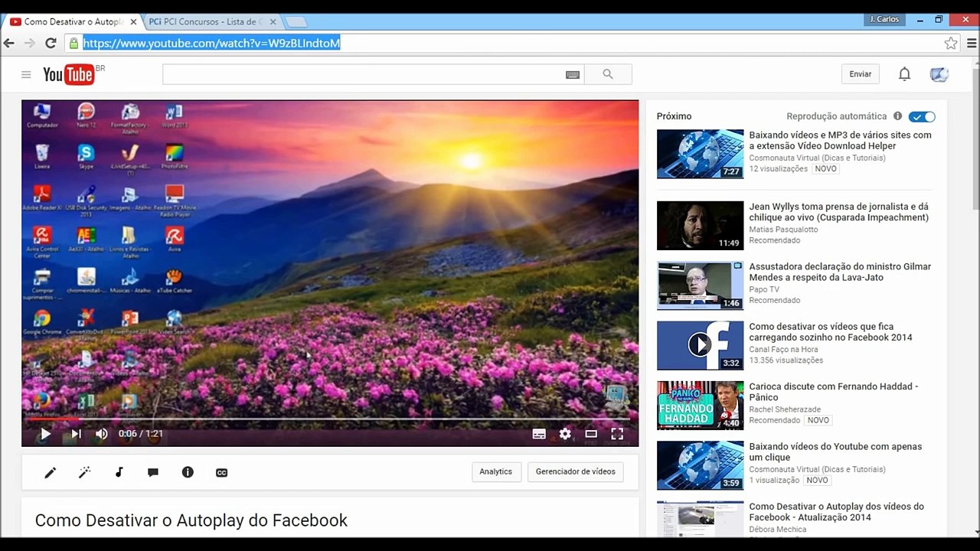Viewport: 980px width, 551px height.
Task: Open the YouTube hamburger guide menu
Action: pos(26,74)
